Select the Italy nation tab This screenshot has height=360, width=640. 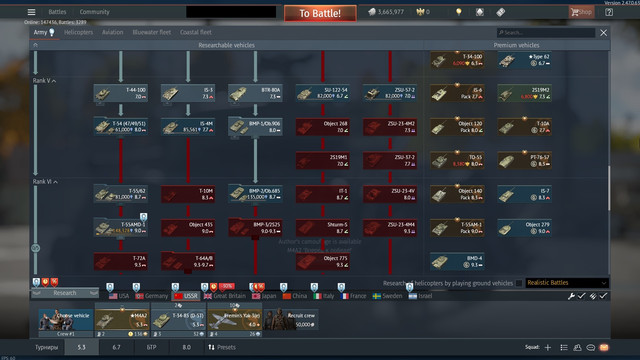[324, 296]
